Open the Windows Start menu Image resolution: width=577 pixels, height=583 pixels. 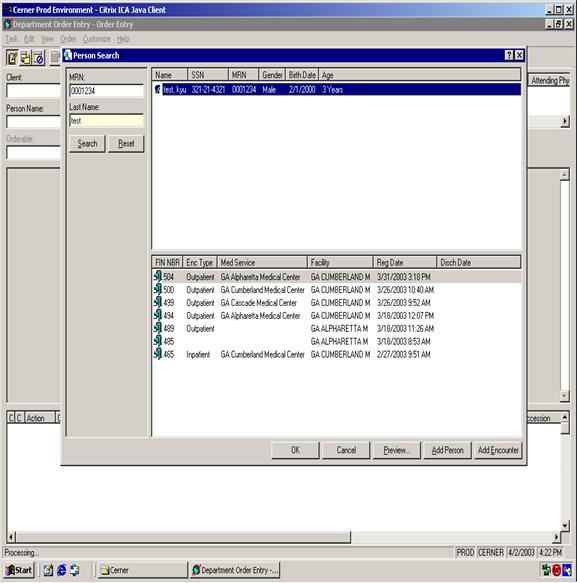pos(19,570)
